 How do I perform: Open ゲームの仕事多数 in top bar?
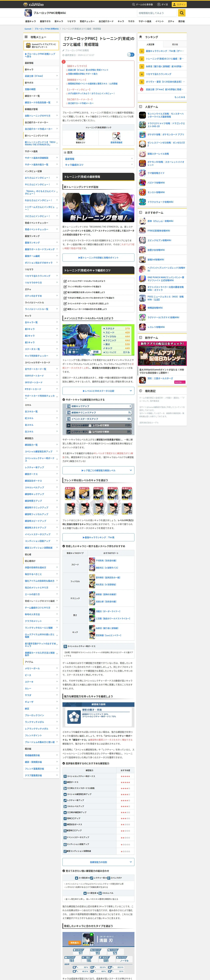pyautogui.click(x=143, y=4)
